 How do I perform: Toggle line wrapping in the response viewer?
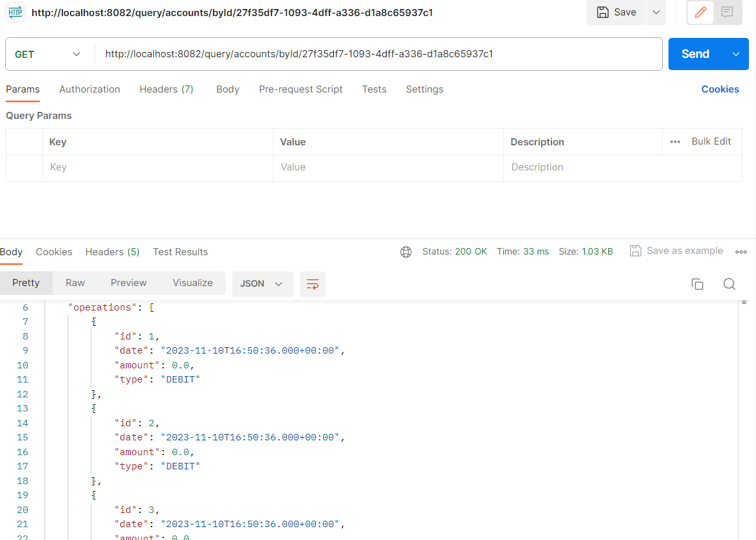[x=312, y=283]
